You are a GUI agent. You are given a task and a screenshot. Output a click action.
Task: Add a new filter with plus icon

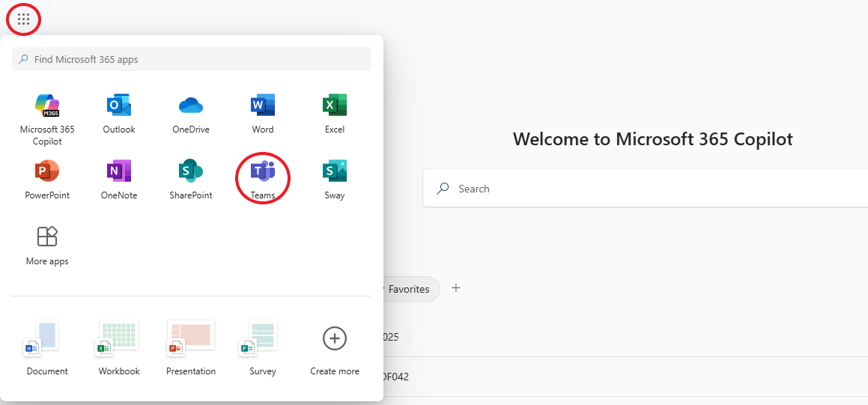(x=456, y=287)
